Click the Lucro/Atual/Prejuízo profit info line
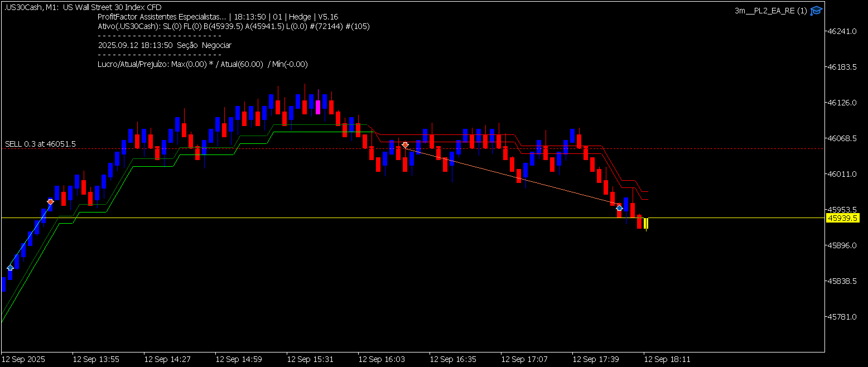Screen dimensions: 868x367 tap(202, 64)
